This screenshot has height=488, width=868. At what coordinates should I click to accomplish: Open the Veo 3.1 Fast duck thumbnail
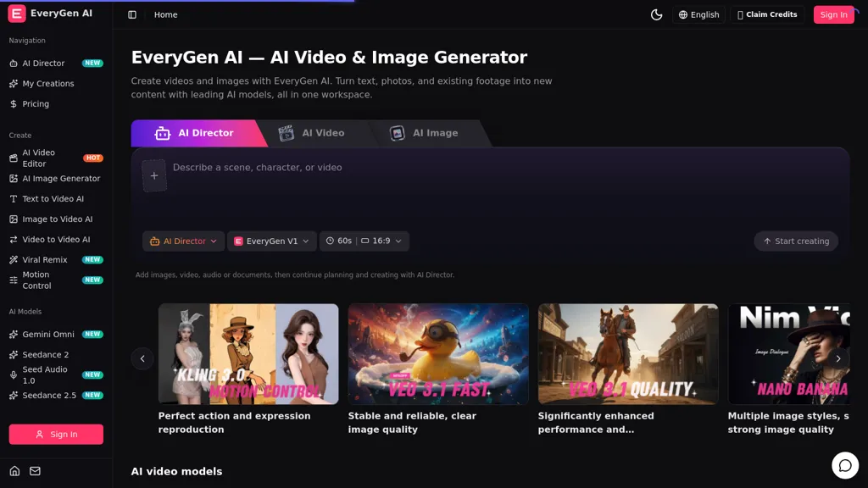(x=438, y=354)
